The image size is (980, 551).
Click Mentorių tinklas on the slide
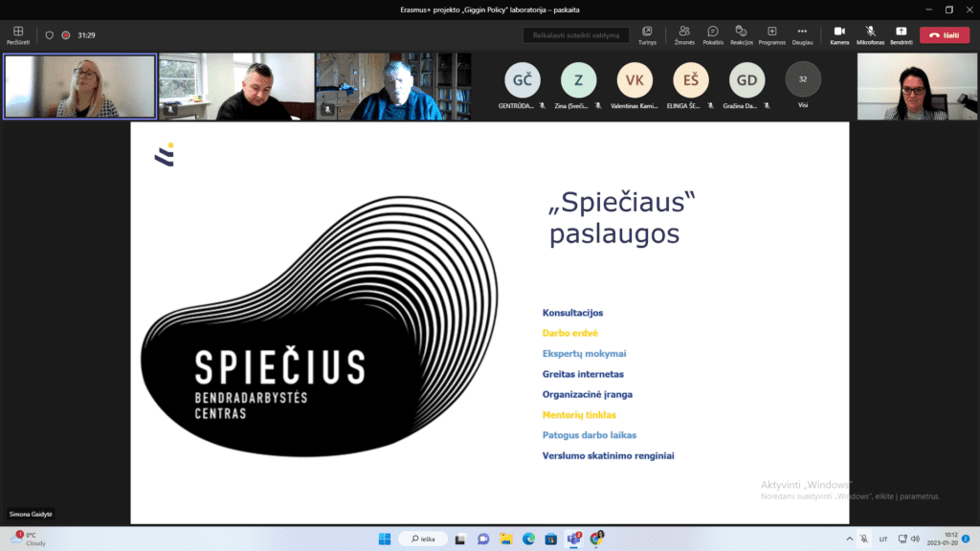(579, 415)
